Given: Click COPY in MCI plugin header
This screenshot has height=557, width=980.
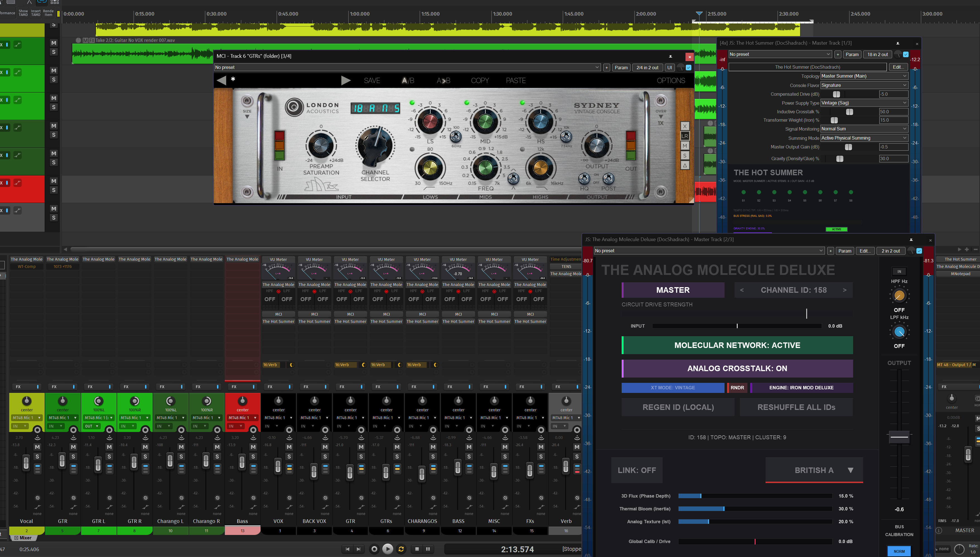Looking at the screenshot, I should (480, 80).
